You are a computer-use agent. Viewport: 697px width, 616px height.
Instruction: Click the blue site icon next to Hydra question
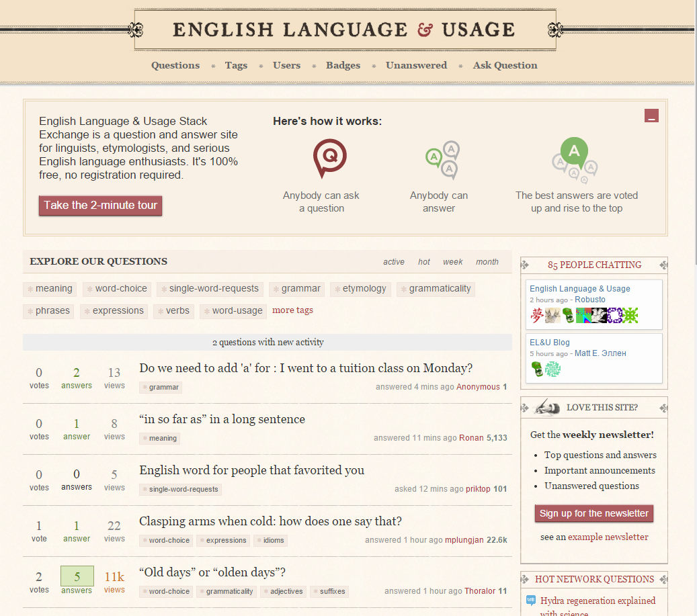(x=530, y=601)
